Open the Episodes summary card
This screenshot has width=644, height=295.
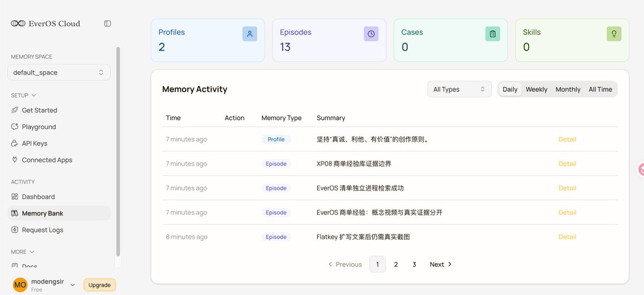(x=329, y=40)
